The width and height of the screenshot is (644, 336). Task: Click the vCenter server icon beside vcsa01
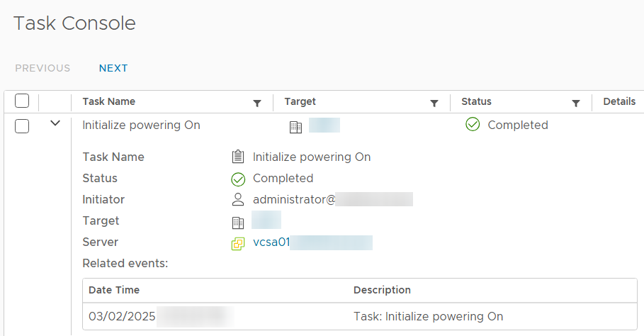[x=238, y=244]
